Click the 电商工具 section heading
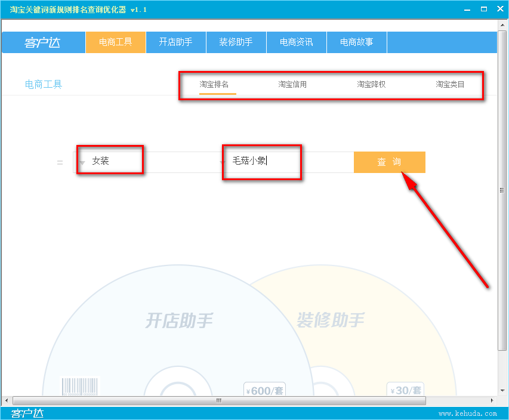Screen dimensions: 509x420 44,85
